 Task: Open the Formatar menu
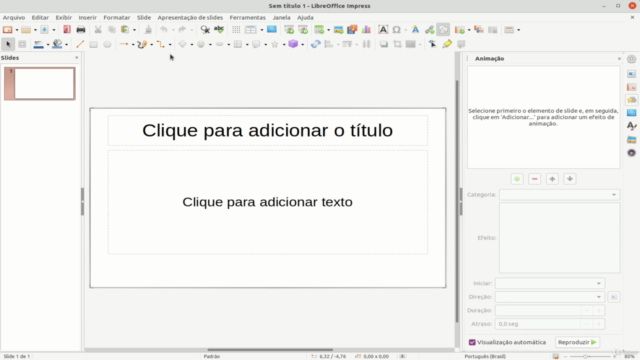117,18
